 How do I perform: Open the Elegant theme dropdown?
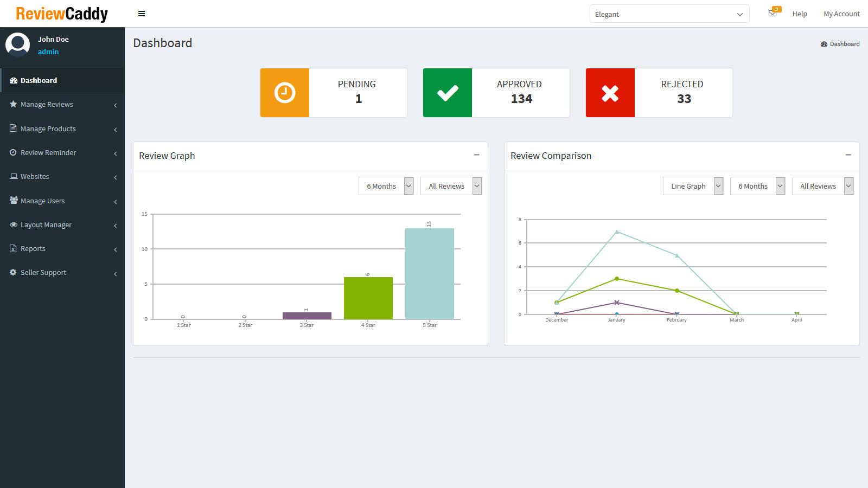tap(669, 14)
